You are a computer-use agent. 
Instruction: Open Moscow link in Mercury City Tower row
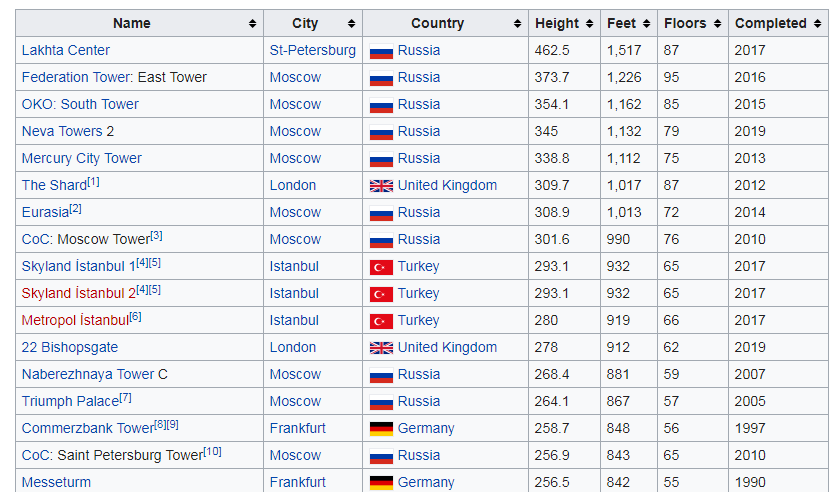295,158
